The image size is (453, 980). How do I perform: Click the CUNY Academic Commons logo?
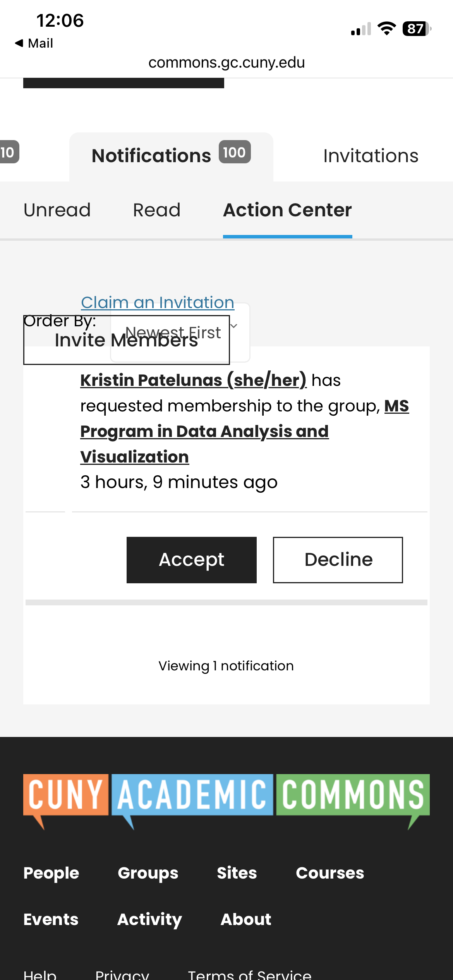(226, 802)
